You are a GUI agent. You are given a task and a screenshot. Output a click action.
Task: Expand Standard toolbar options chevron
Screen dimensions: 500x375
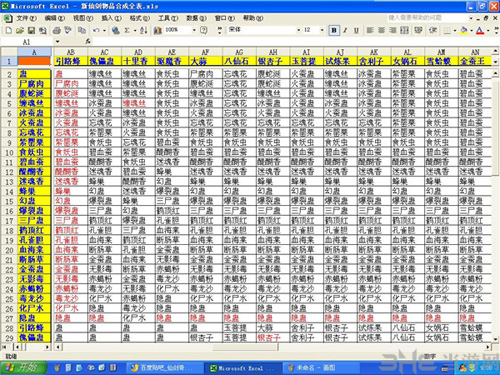tap(219, 30)
